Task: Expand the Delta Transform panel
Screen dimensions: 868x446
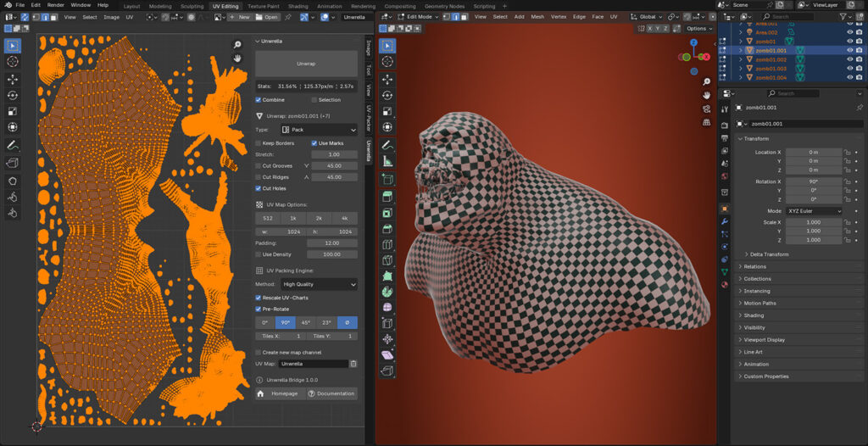Action: tap(769, 254)
